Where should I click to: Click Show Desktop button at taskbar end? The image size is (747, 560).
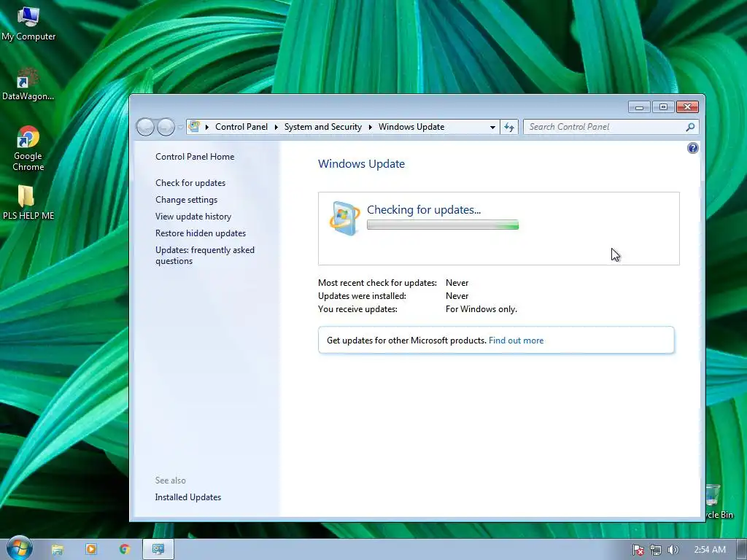(742, 550)
